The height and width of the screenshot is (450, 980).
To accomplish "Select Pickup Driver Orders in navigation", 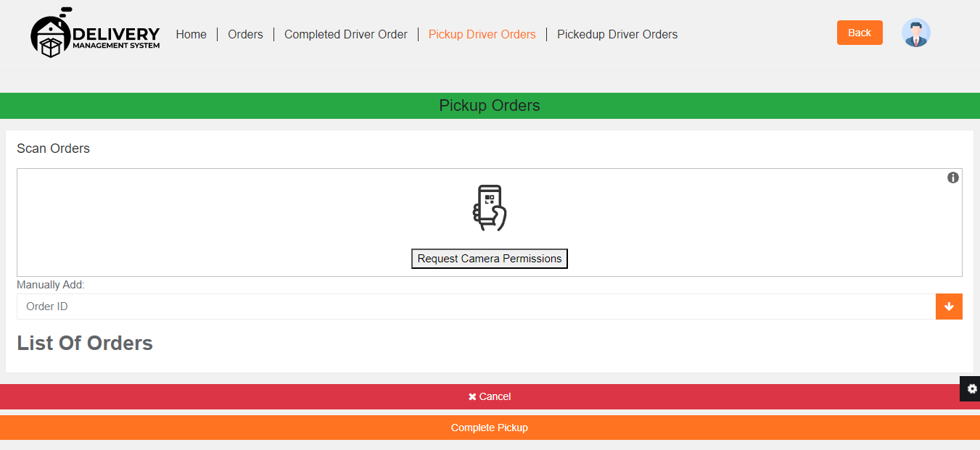I will tap(482, 34).
